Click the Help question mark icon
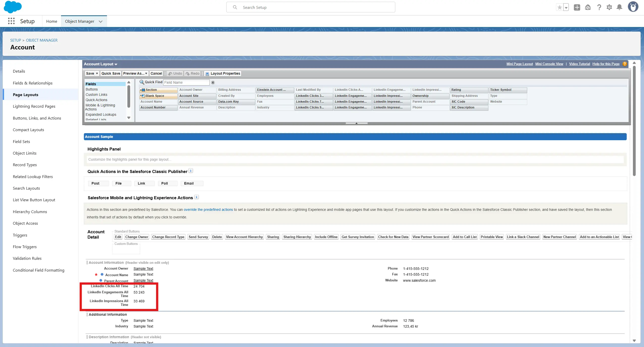 pyautogui.click(x=599, y=7)
